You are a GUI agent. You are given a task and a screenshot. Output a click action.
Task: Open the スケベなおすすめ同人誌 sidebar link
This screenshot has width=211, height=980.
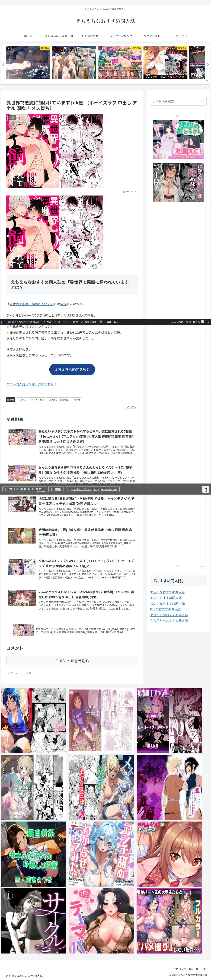pyautogui.click(x=167, y=603)
